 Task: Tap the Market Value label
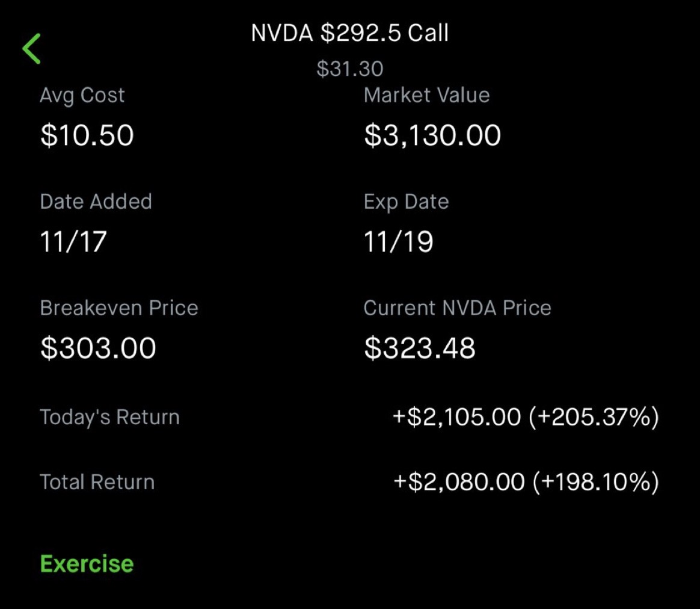click(426, 95)
